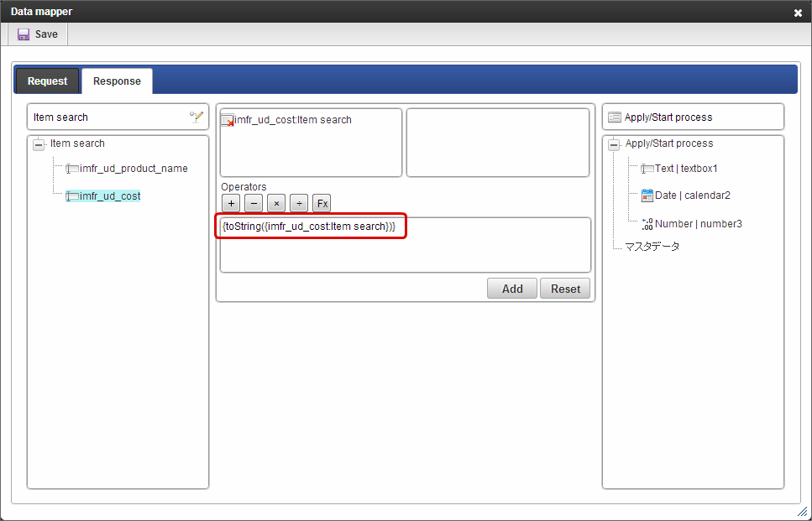The height and width of the screenshot is (521, 812).
Task: Click the Apply/Start process header box
Action: [x=693, y=117]
